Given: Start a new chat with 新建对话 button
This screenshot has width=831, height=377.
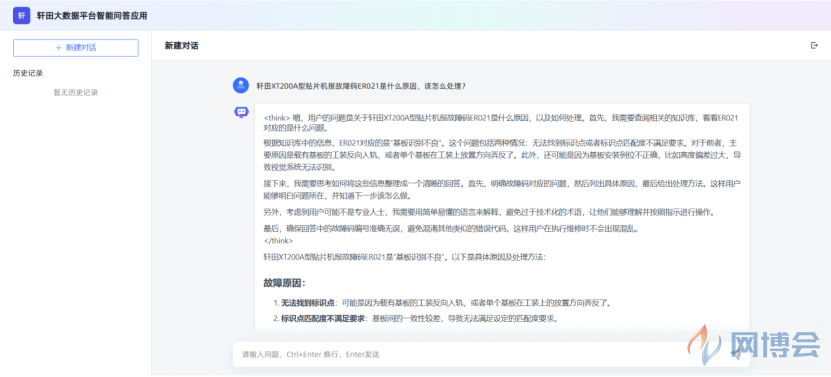Looking at the screenshot, I should click(76, 48).
